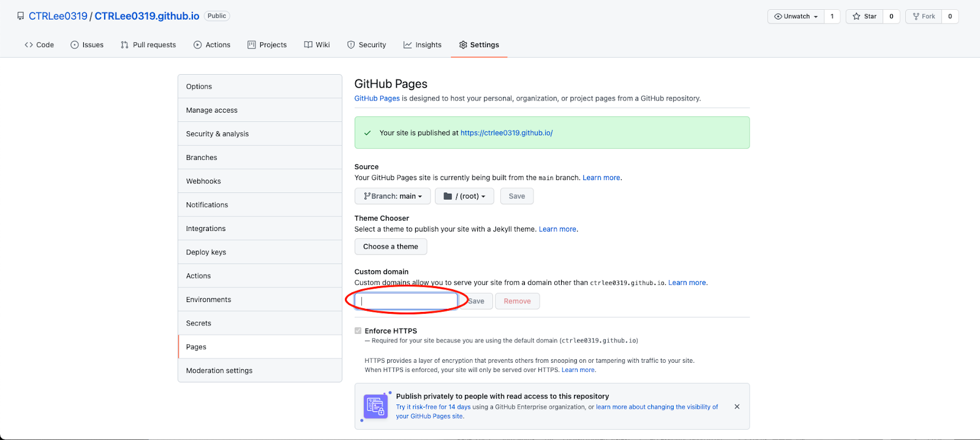
Task: Click the fork count 0
Action: pos(950,17)
